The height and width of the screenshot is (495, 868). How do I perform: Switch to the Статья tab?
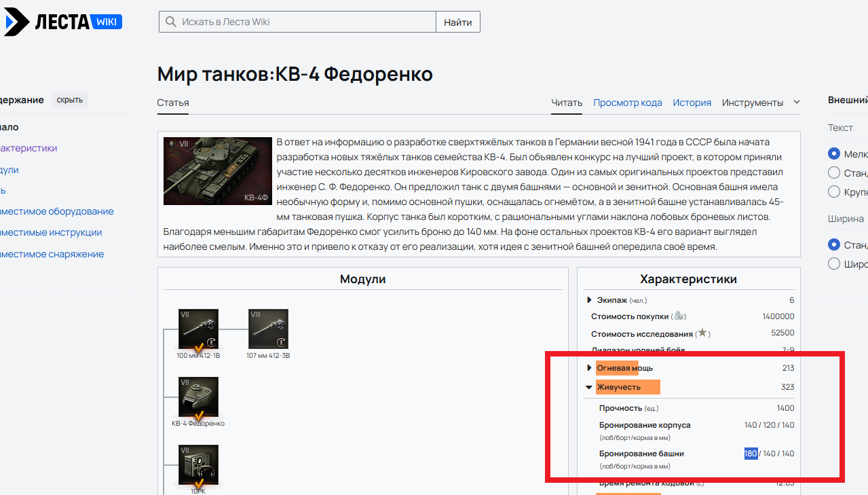pyautogui.click(x=173, y=103)
